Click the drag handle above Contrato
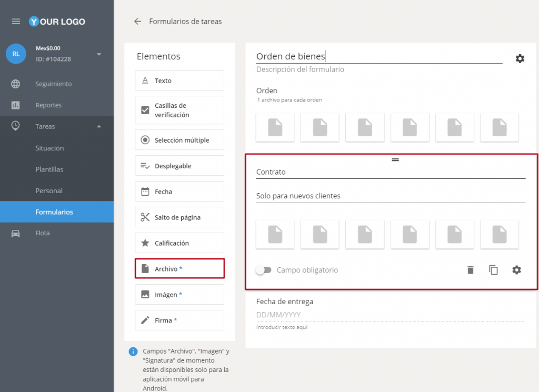Image resolution: width=539 pixels, height=392 pixels. 395,159
